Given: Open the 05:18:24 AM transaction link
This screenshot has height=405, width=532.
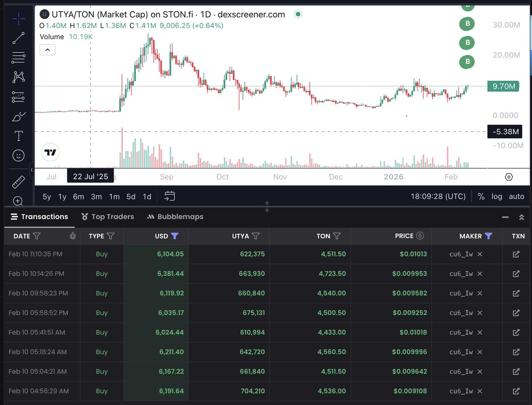Looking at the screenshot, I should 516,352.
